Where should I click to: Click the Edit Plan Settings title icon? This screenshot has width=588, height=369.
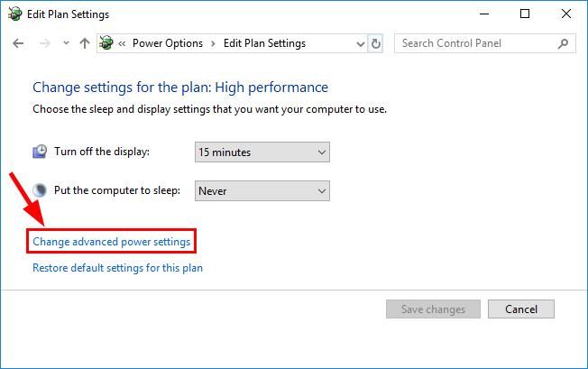[x=15, y=14]
